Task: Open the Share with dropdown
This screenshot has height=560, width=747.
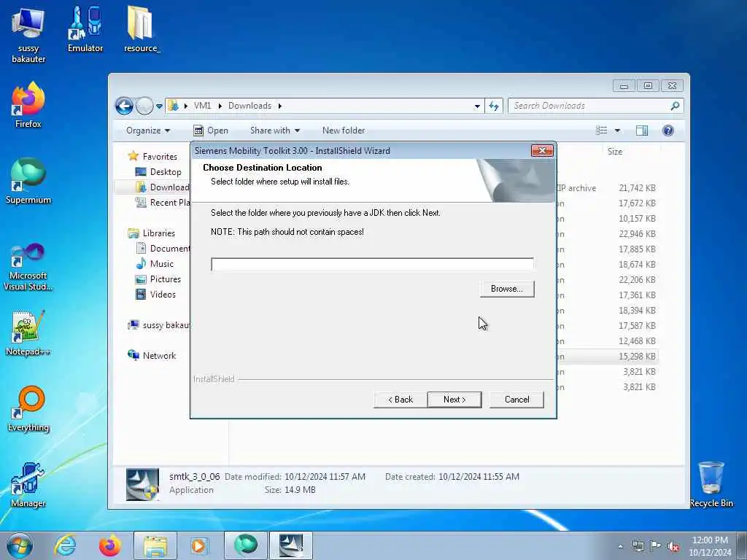Action: 275,131
